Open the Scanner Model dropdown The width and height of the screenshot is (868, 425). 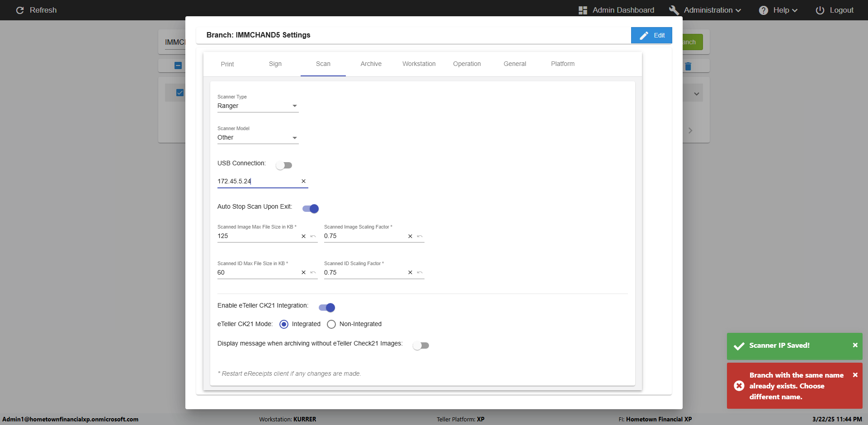click(x=258, y=137)
